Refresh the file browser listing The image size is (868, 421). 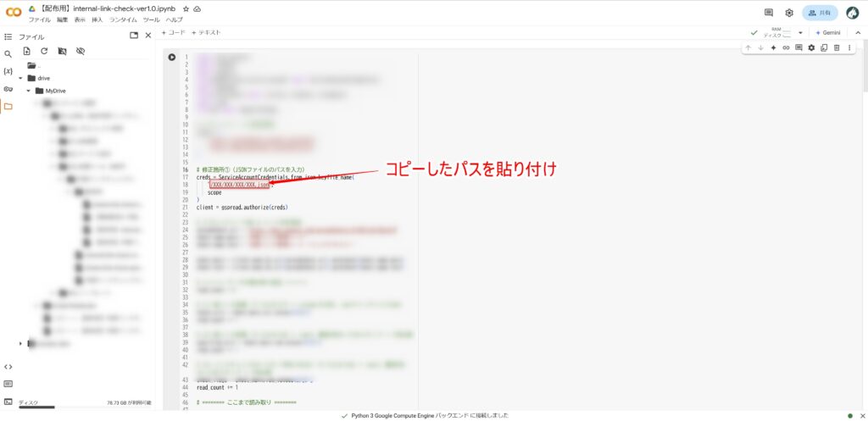click(44, 52)
